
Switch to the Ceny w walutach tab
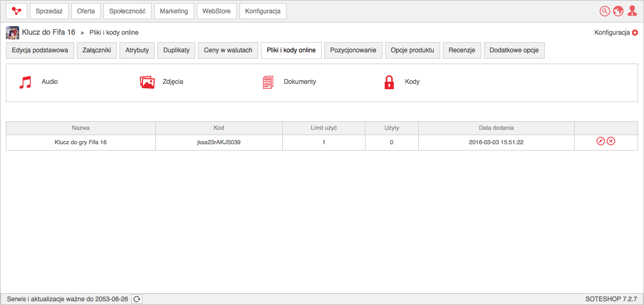(x=228, y=50)
